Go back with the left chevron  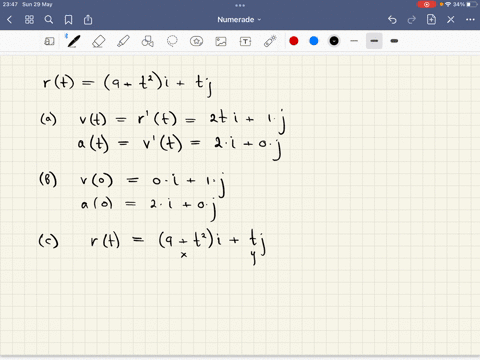click(x=10, y=20)
